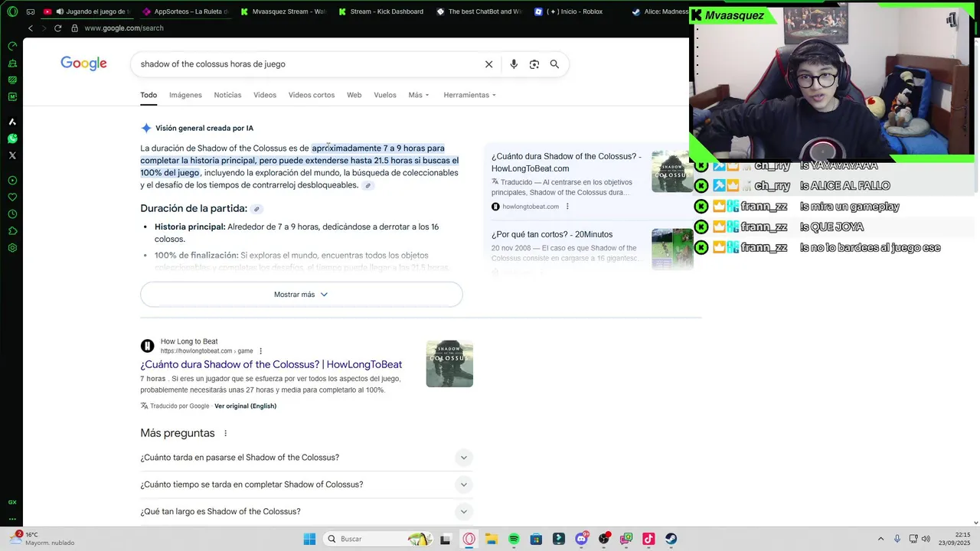Start voice search with the microphone icon
The height and width of the screenshot is (551, 980).
coord(514,64)
